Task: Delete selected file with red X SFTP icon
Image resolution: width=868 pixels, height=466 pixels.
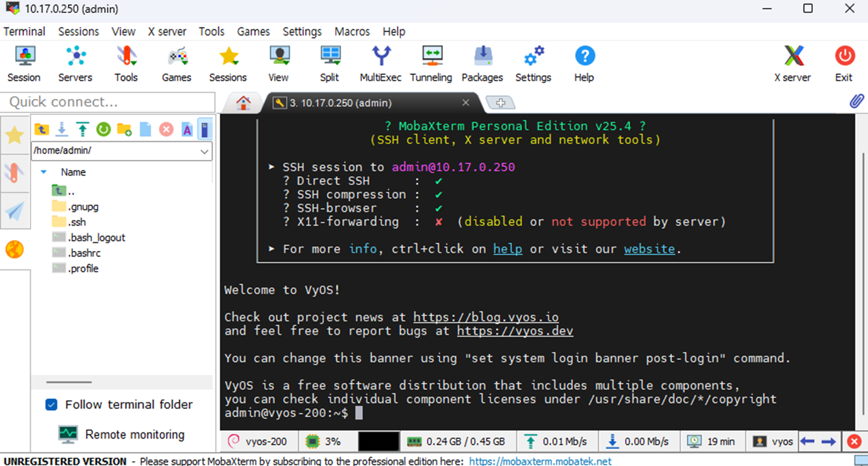Action: (166, 129)
